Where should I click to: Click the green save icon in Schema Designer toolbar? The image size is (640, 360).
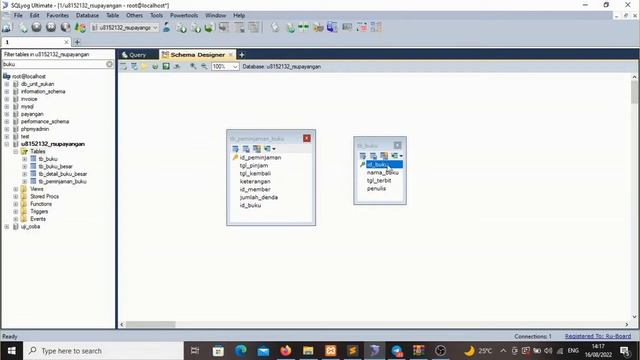(166, 66)
